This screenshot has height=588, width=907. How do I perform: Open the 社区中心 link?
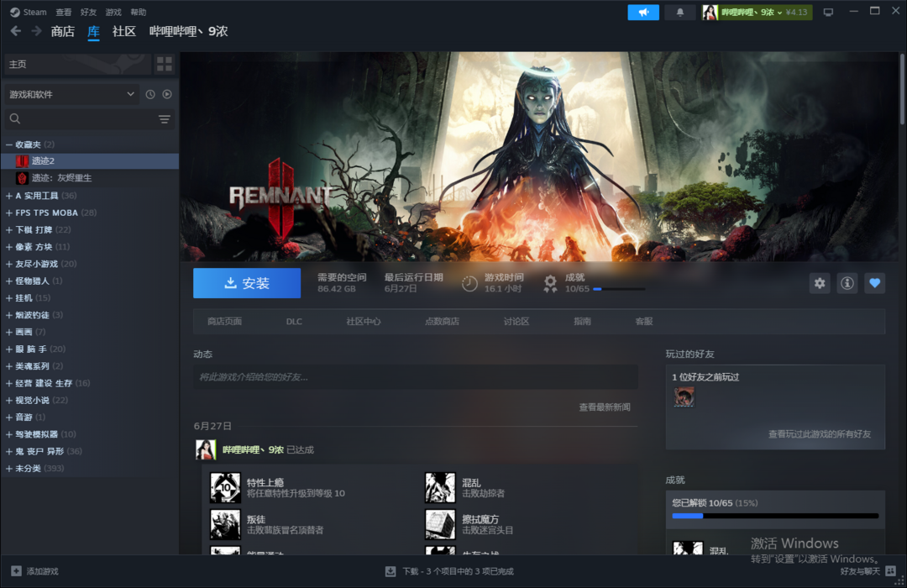coord(364,321)
